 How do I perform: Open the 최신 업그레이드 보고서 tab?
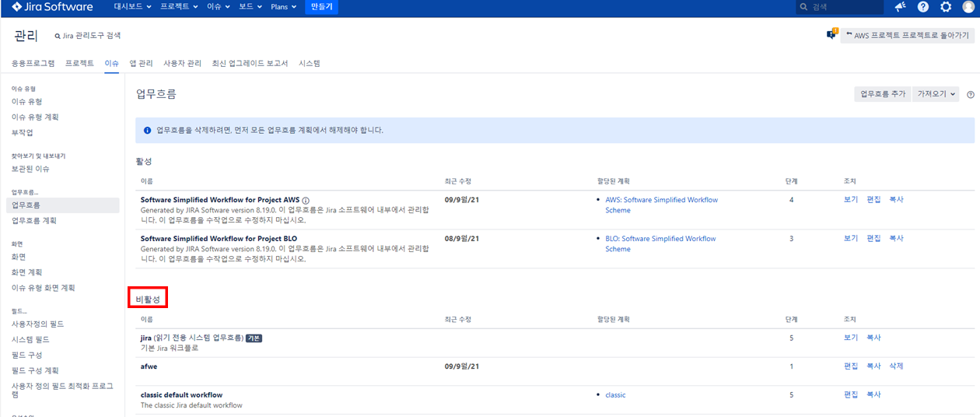click(250, 63)
